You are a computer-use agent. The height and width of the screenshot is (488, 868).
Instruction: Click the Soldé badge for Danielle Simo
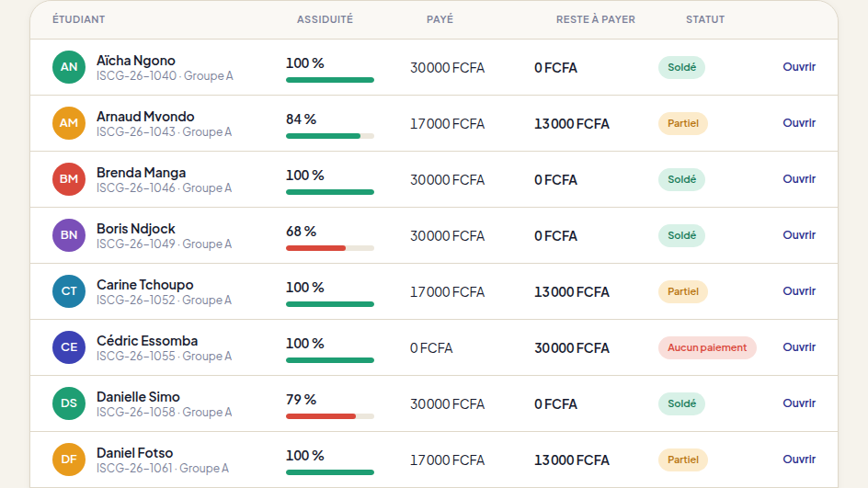point(681,403)
